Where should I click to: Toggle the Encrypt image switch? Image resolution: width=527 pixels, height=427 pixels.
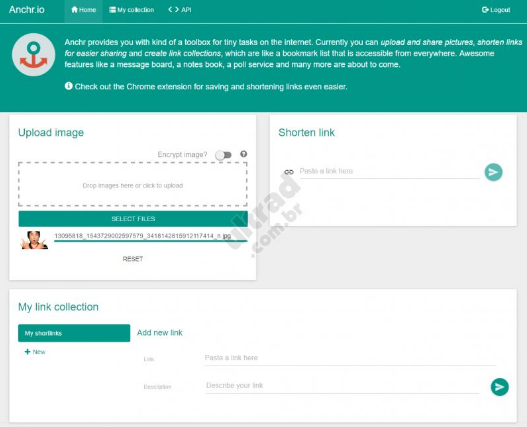point(224,155)
